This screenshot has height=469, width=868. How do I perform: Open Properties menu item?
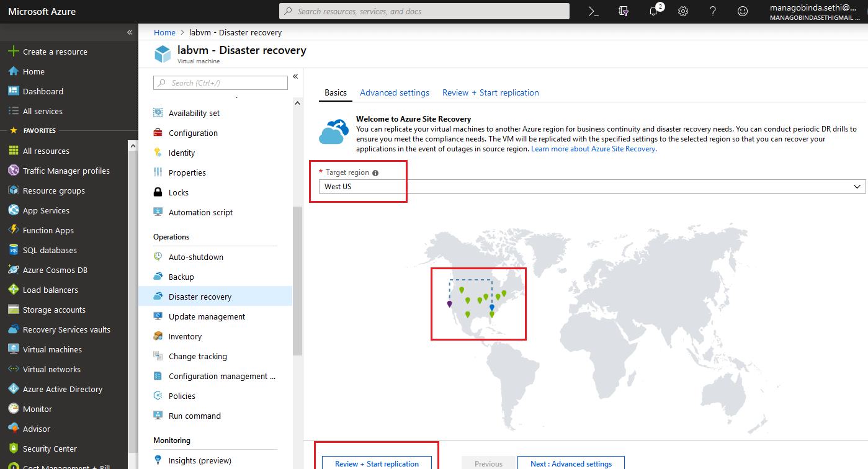(187, 172)
